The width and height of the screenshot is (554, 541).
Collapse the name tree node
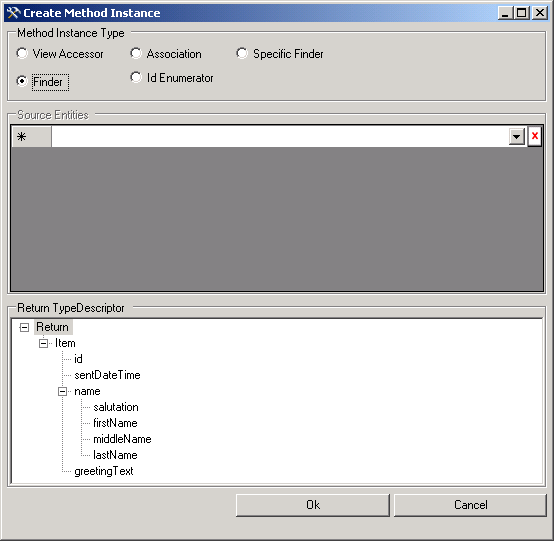[x=63, y=392]
